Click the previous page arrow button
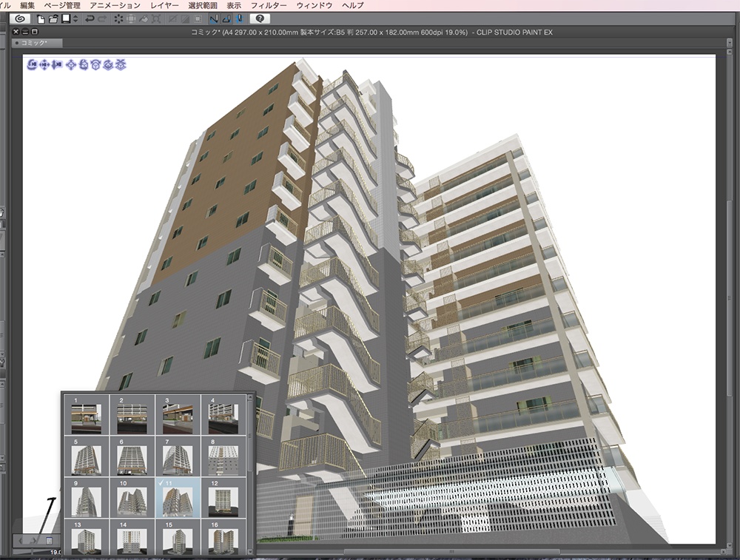 tap(20, 541)
